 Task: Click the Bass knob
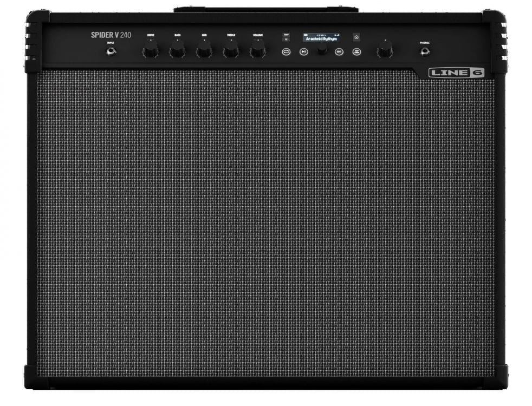(x=177, y=51)
